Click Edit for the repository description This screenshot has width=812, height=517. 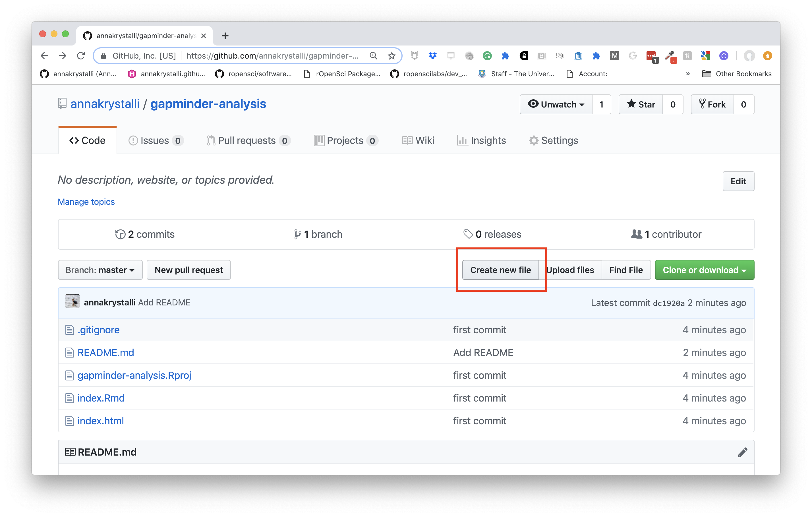pyautogui.click(x=738, y=181)
